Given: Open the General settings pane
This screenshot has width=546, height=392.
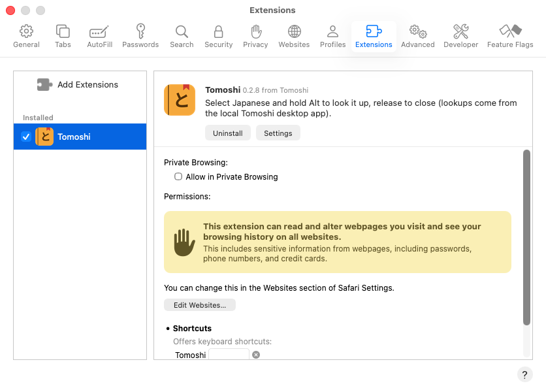Looking at the screenshot, I should click(x=27, y=36).
